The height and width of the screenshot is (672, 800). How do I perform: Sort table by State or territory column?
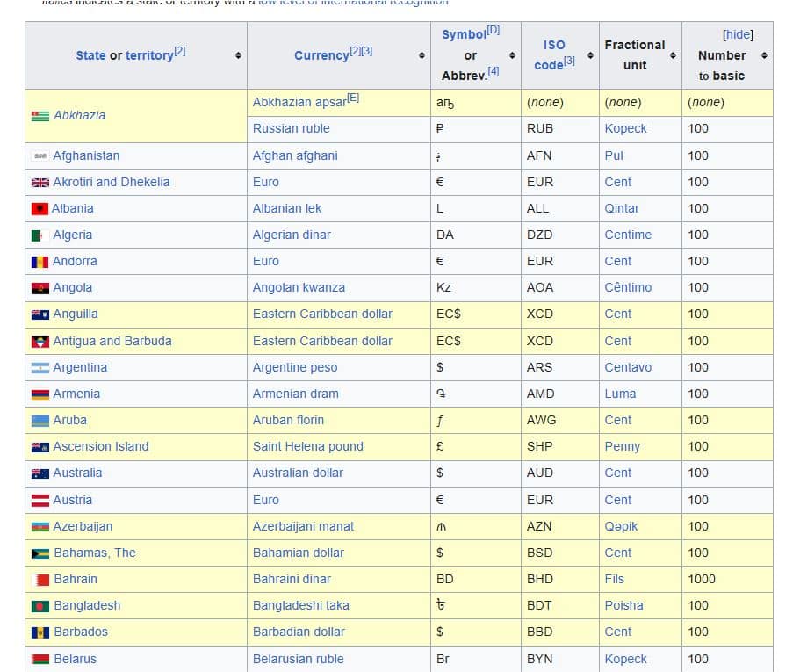[x=237, y=55]
